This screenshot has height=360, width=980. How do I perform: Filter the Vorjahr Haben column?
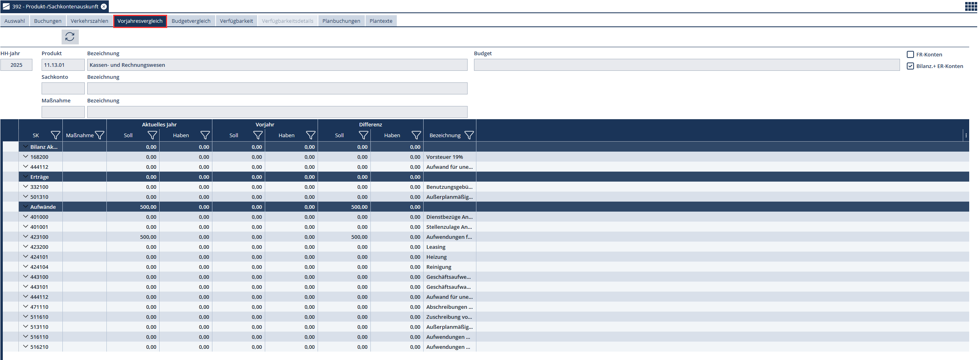pos(310,136)
